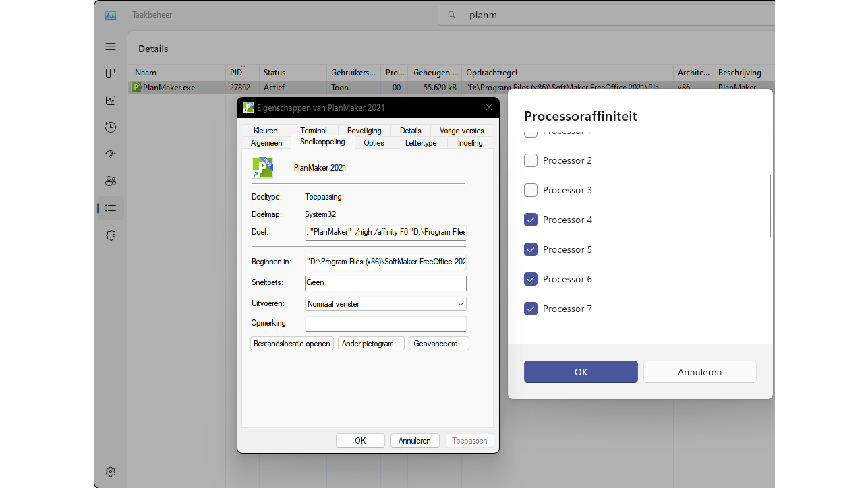The height and width of the screenshot is (488, 868).
Task: Open the Users icon in the sidebar
Action: point(111,181)
